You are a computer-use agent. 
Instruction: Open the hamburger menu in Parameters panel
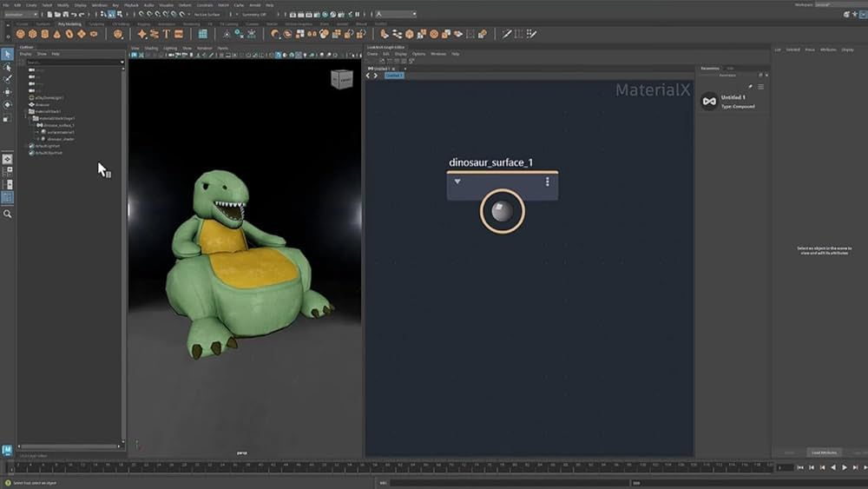[x=761, y=87]
